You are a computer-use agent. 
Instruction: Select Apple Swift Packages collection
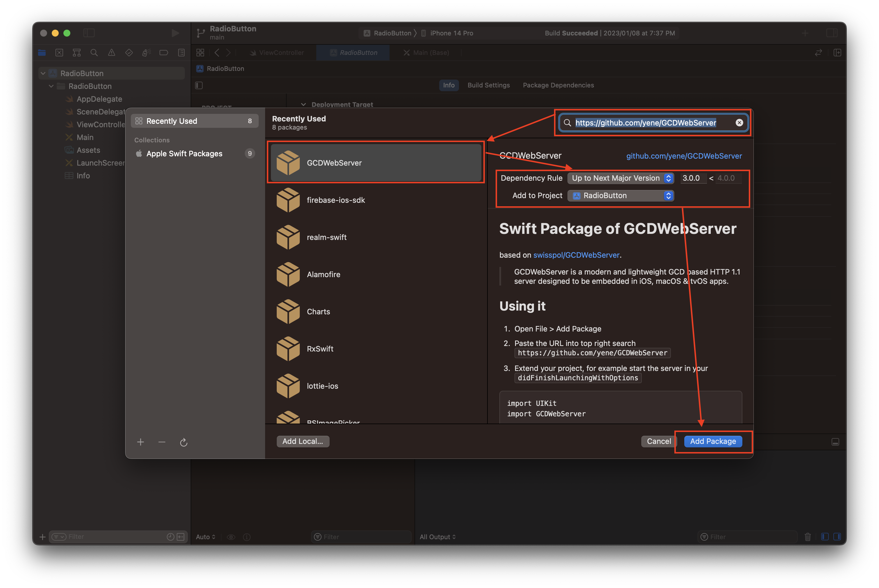pyautogui.click(x=194, y=153)
